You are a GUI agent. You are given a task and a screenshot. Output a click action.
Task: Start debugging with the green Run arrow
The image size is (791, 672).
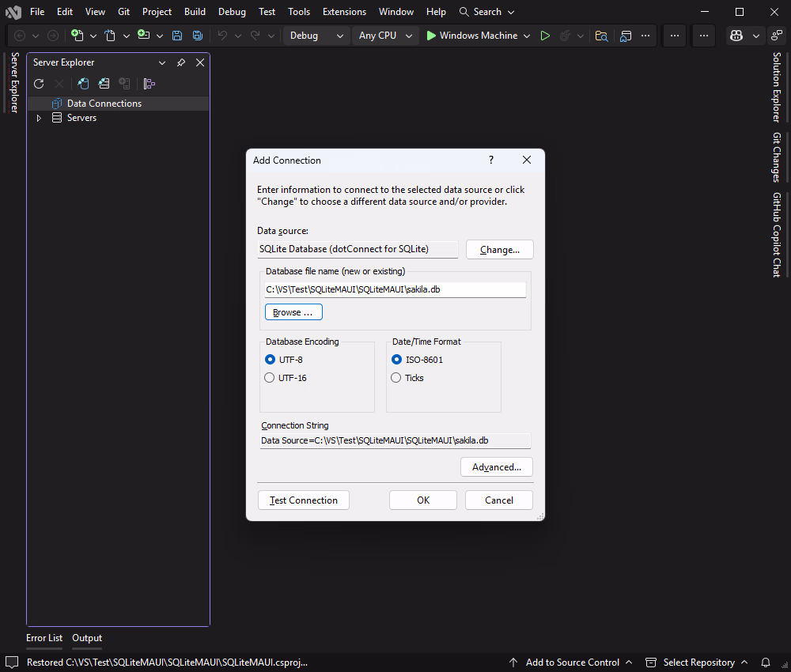point(545,36)
